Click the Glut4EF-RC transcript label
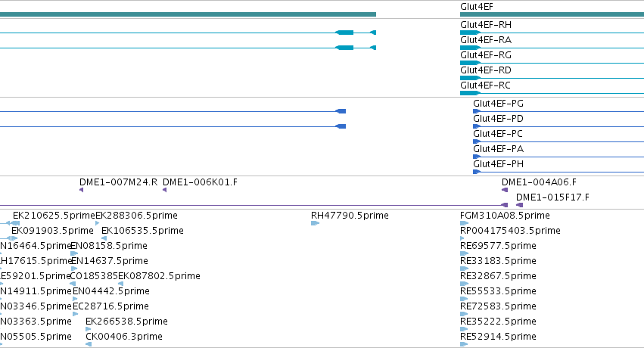Image resolution: width=644 pixels, height=348 pixels. 486,85
